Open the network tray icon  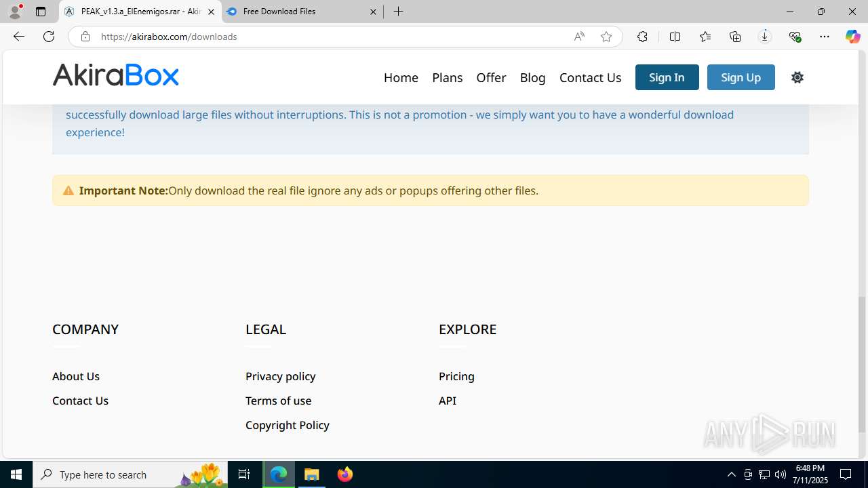click(x=764, y=474)
